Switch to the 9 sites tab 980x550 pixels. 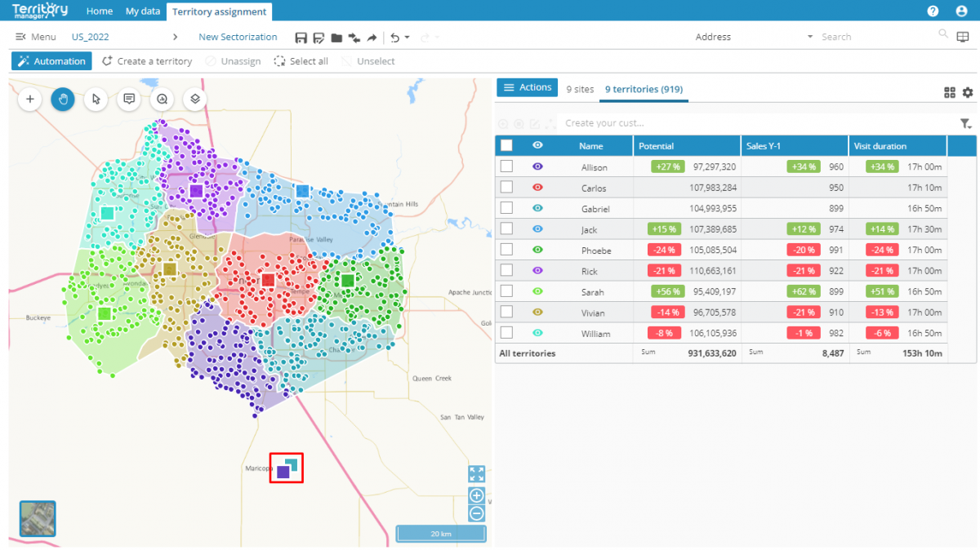pos(580,90)
